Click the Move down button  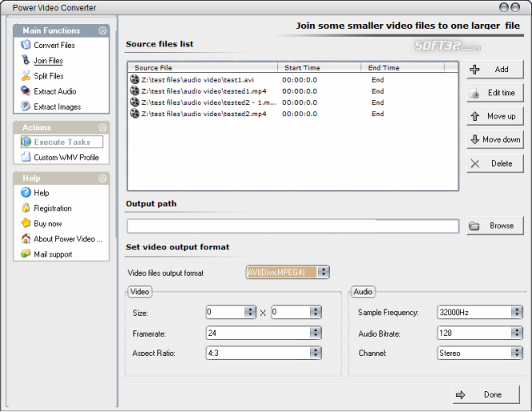(x=494, y=139)
